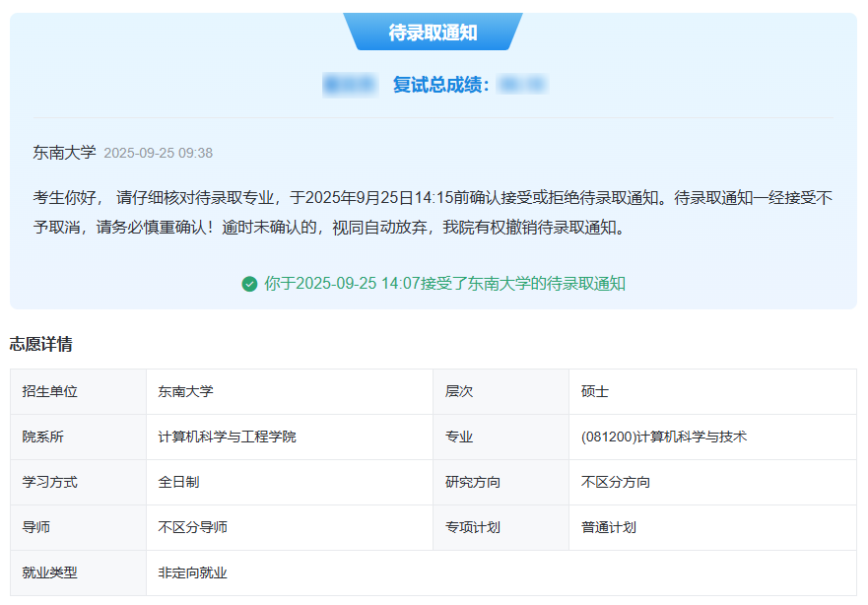Click the 就业类型 label cell
The image size is (868, 605).
point(49,572)
